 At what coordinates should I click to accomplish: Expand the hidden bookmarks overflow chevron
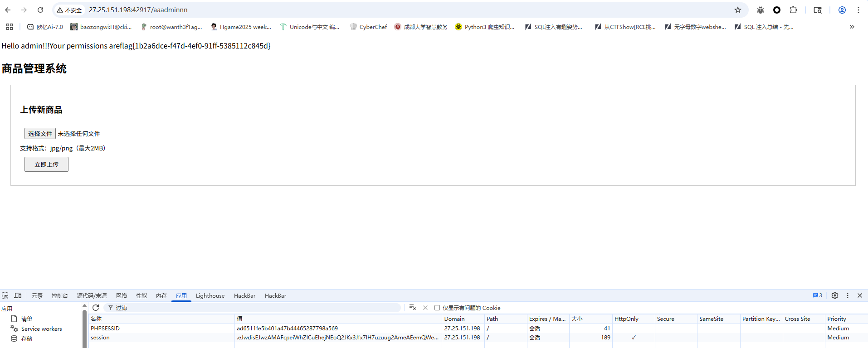point(852,27)
